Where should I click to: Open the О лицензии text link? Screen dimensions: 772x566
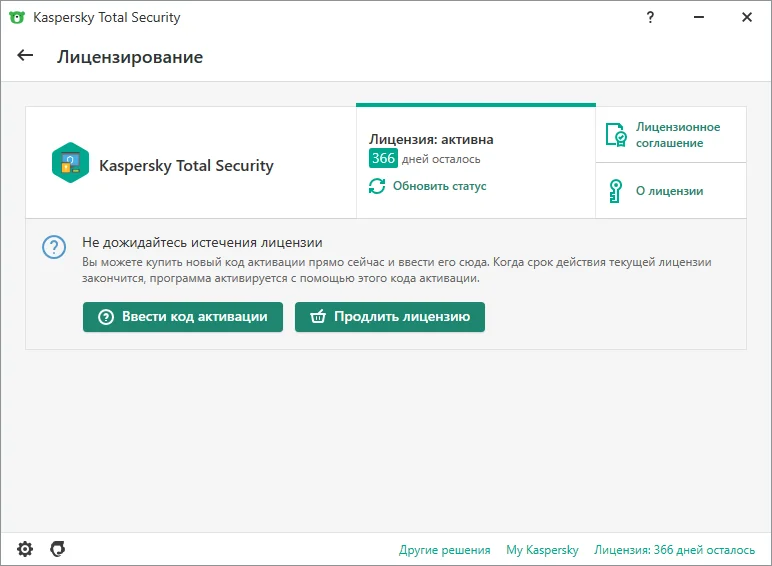point(669,191)
